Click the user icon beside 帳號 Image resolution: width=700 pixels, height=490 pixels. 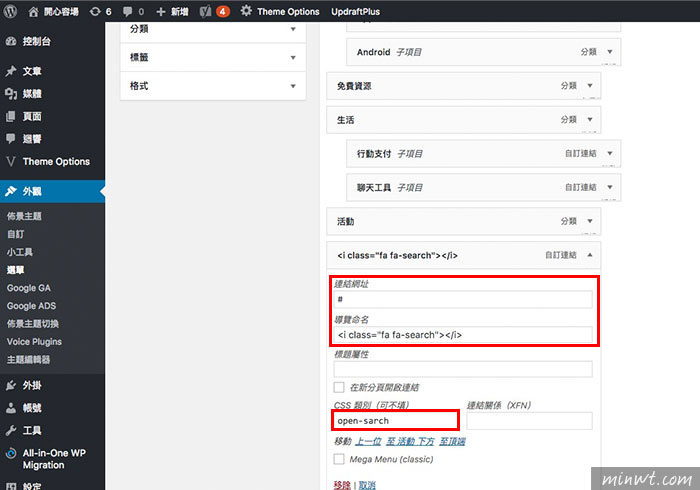point(11,408)
